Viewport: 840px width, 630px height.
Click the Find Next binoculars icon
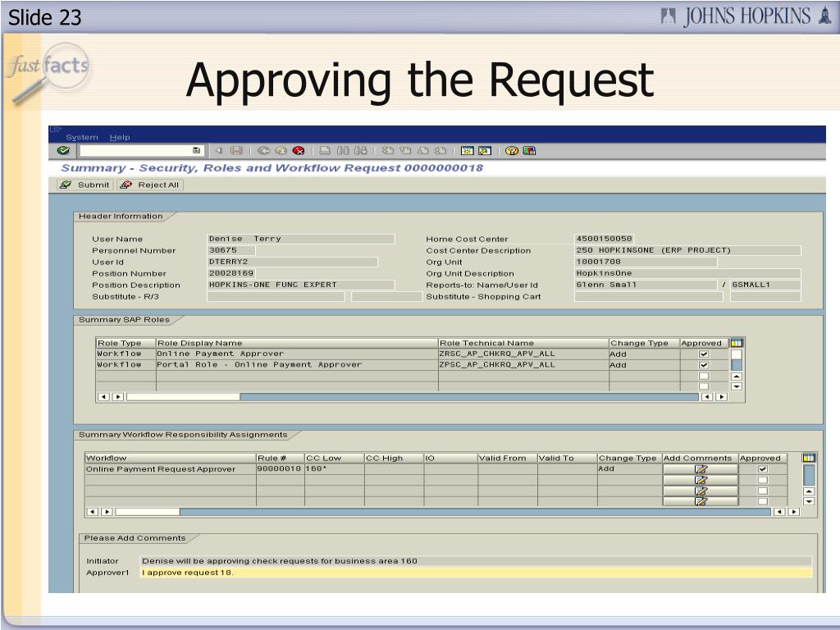coord(361,151)
